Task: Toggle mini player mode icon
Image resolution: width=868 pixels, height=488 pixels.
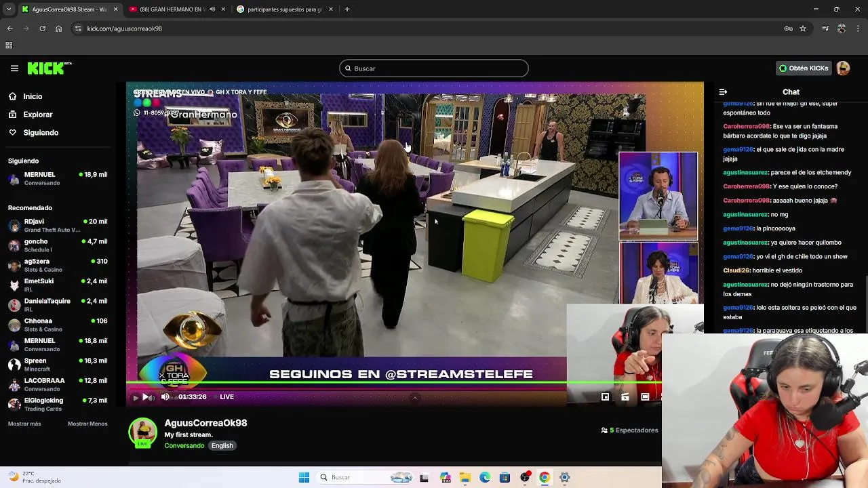Action: click(x=606, y=397)
